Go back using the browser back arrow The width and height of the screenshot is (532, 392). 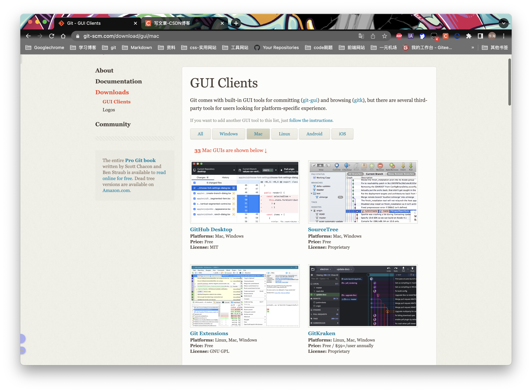(28, 36)
